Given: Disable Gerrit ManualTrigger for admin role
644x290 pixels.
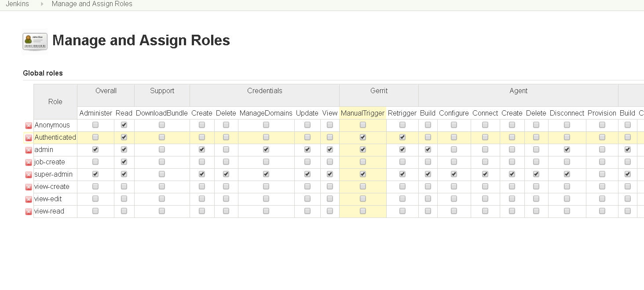Looking at the screenshot, I should point(363,150).
